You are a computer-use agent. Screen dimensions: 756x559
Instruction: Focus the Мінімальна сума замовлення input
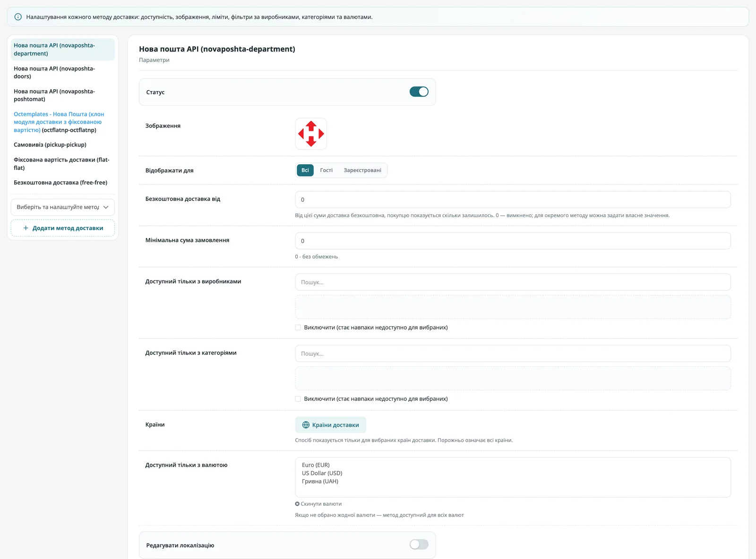click(513, 241)
